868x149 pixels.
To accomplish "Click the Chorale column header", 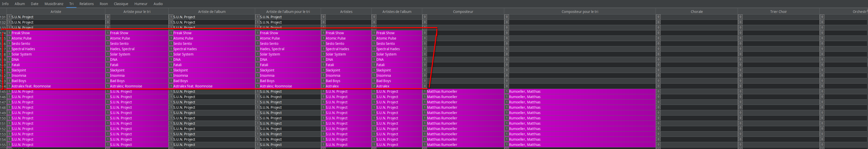I will coord(696,11).
